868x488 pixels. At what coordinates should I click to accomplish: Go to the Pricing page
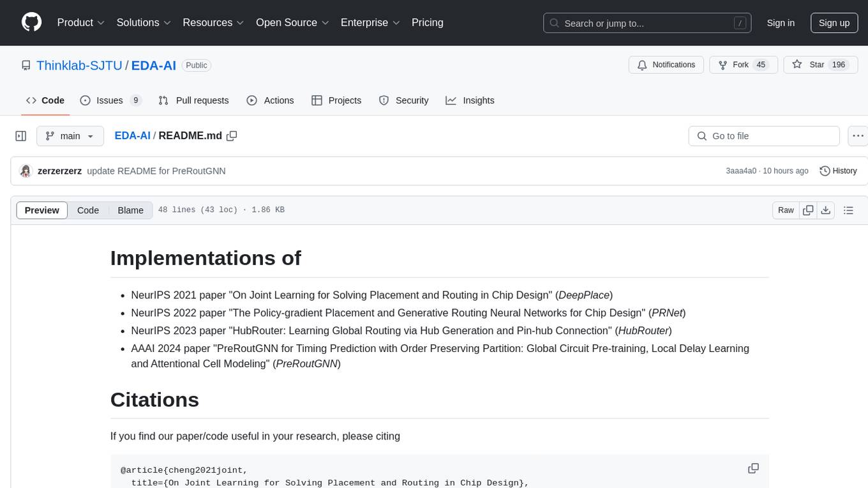(428, 22)
